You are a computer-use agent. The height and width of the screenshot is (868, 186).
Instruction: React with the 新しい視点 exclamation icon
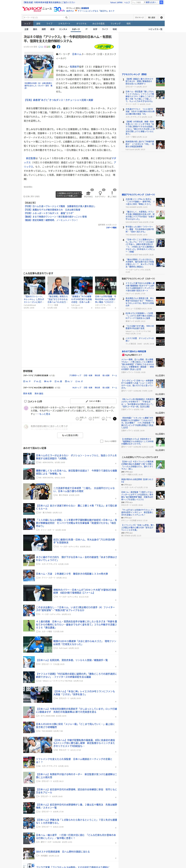coord(112,193)
